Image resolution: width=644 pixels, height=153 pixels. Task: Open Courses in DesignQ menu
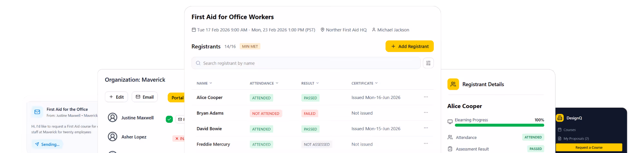(x=569, y=130)
